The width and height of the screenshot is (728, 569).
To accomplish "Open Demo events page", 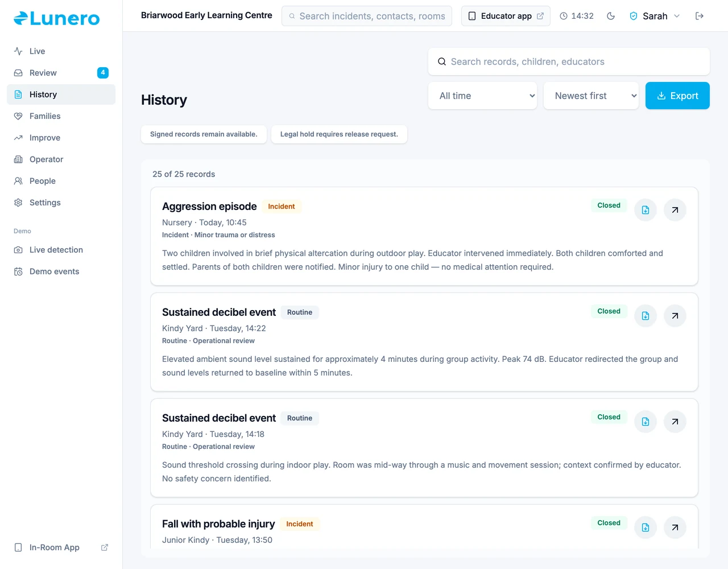I will [61, 271].
